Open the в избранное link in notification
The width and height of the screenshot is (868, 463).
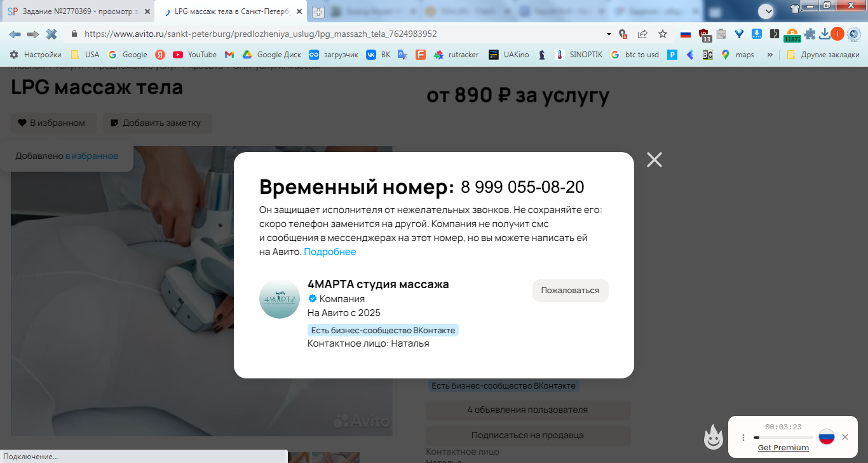point(92,156)
